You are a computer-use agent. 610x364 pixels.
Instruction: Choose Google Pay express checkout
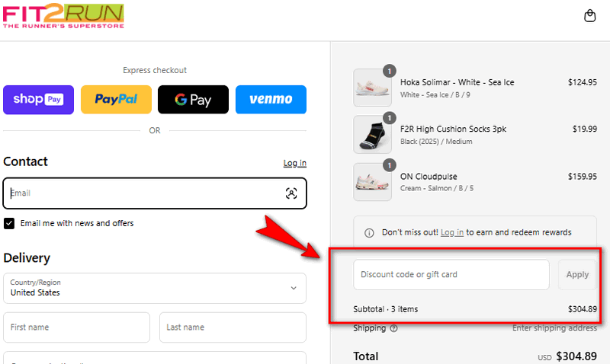click(193, 100)
